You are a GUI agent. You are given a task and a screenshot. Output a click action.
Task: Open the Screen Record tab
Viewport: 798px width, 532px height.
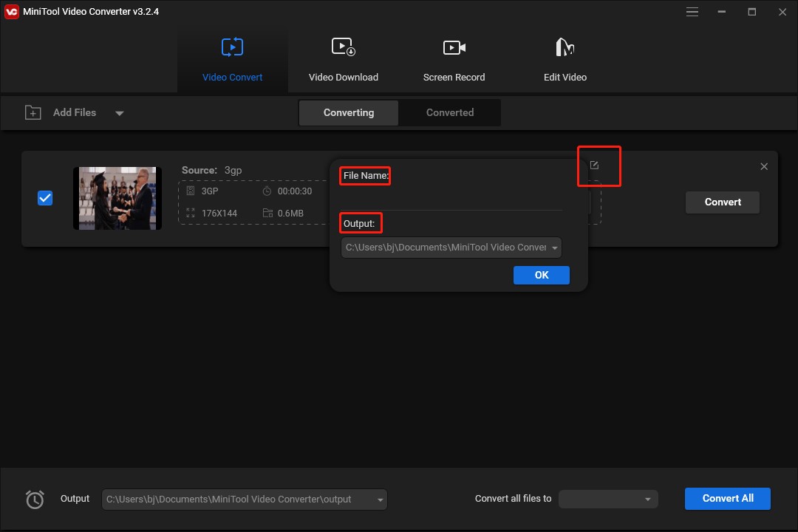coord(454,59)
